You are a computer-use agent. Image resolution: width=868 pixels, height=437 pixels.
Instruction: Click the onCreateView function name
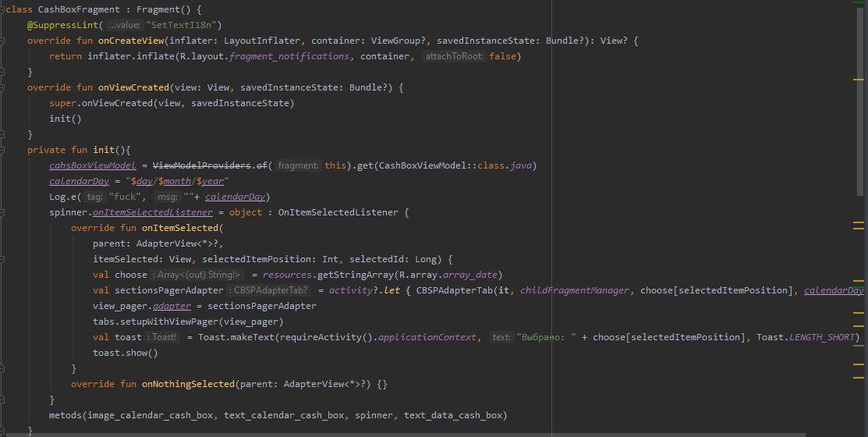(x=131, y=41)
